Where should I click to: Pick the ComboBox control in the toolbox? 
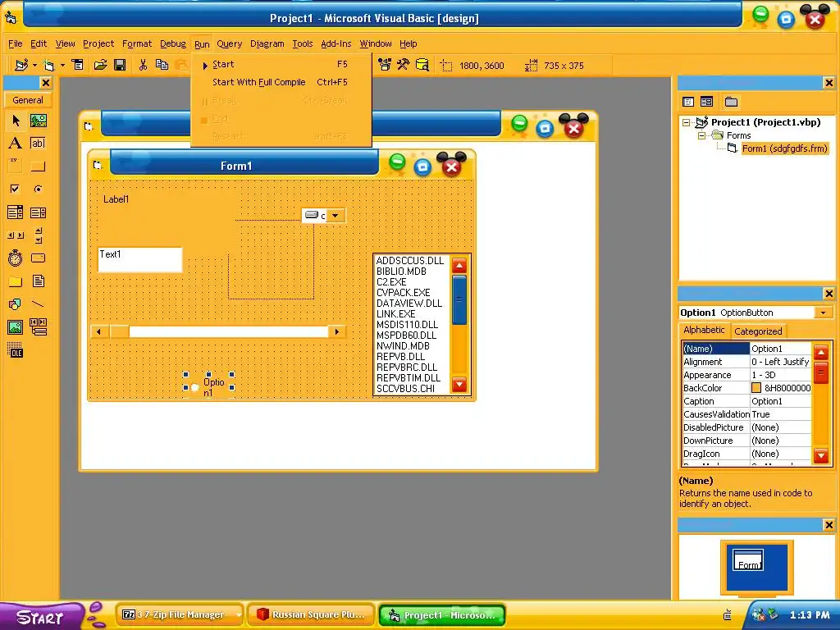click(x=16, y=212)
